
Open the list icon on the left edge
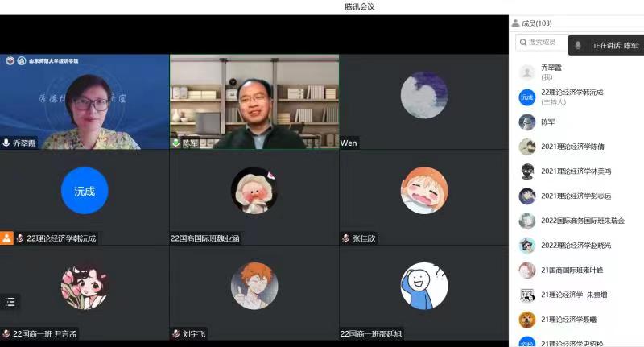coord(10,302)
